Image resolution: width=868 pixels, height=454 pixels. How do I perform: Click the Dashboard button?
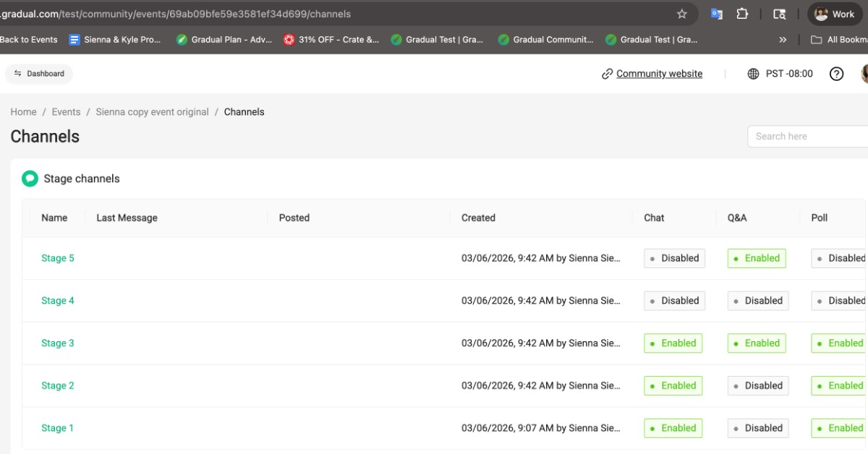(39, 74)
